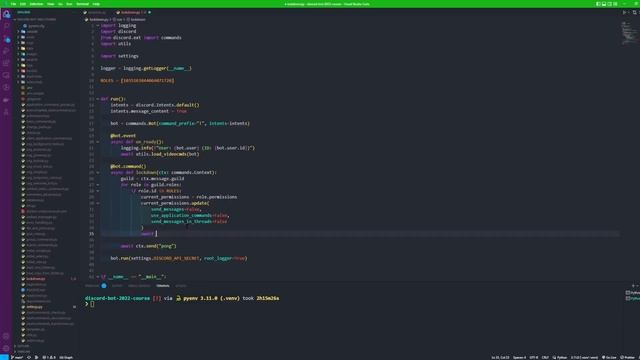Collapse the project root folder in Explorer
Image resolution: width=640 pixels, height=360 pixels.
(x=36, y=19)
